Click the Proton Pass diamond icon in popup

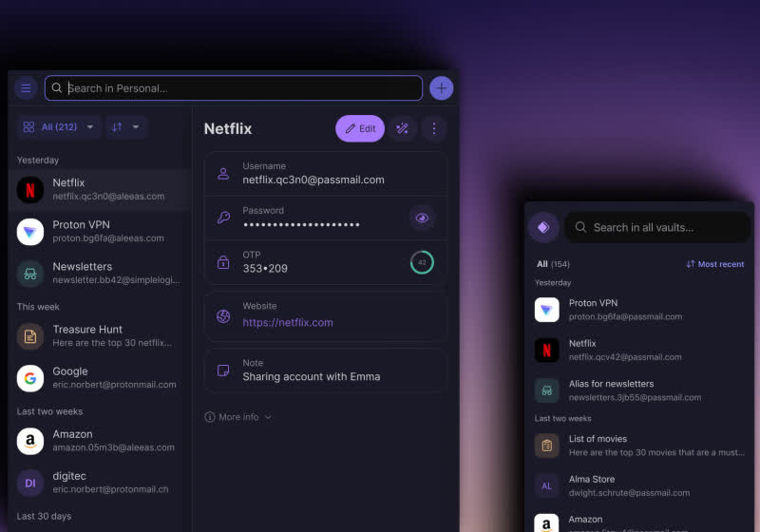[x=543, y=227]
